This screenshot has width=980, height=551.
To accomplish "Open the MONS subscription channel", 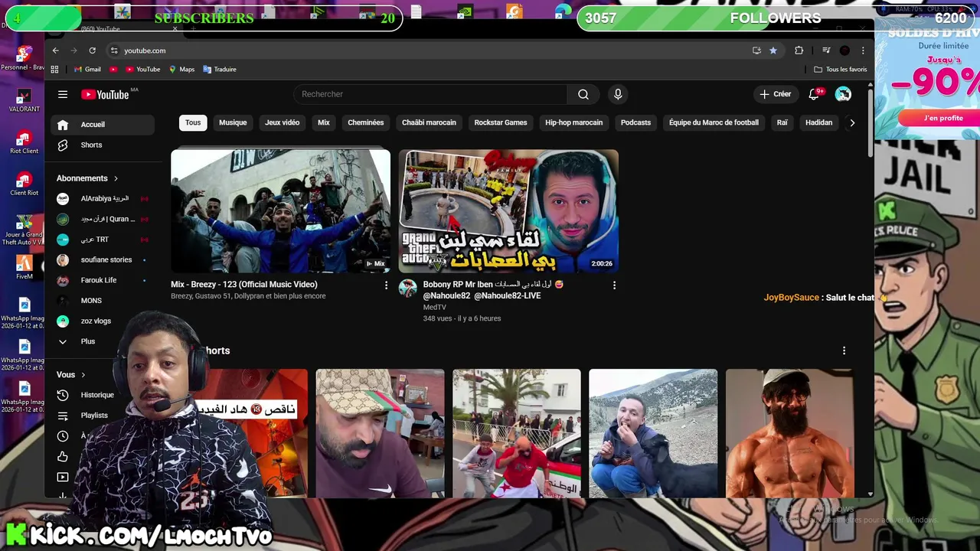I will [103, 301].
